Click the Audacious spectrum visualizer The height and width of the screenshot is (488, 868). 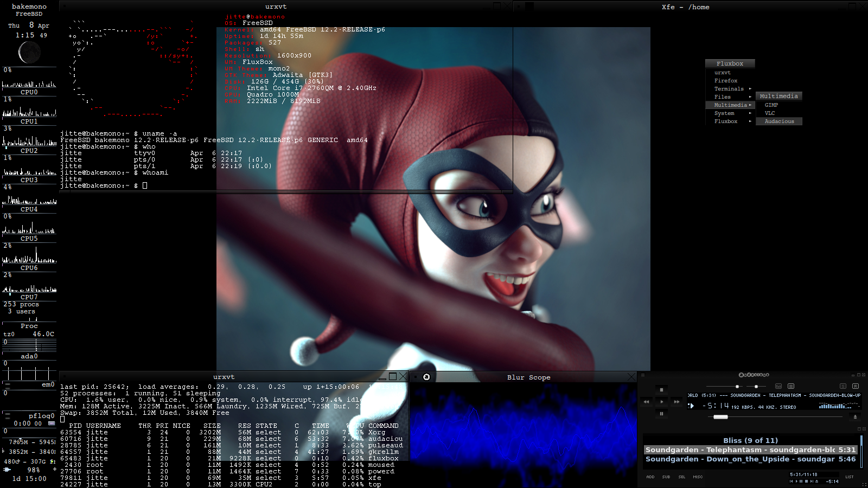839,406
